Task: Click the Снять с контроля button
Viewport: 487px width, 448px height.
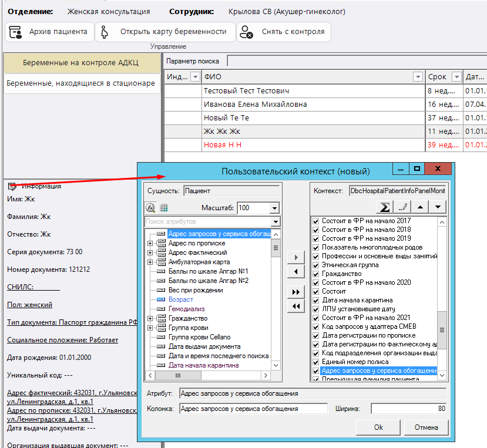Action: pyautogui.click(x=284, y=32)
